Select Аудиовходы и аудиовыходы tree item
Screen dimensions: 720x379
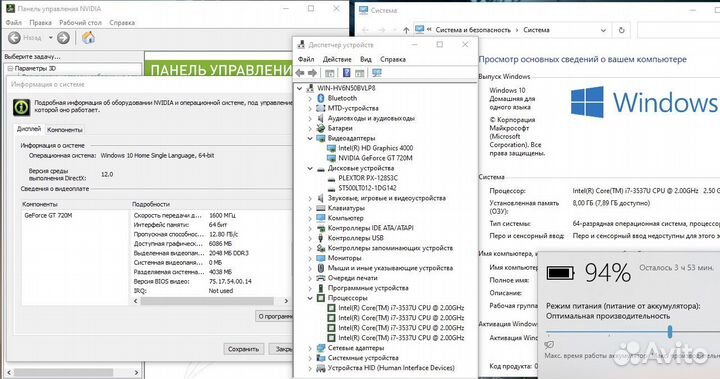click(x=371, y=118)
